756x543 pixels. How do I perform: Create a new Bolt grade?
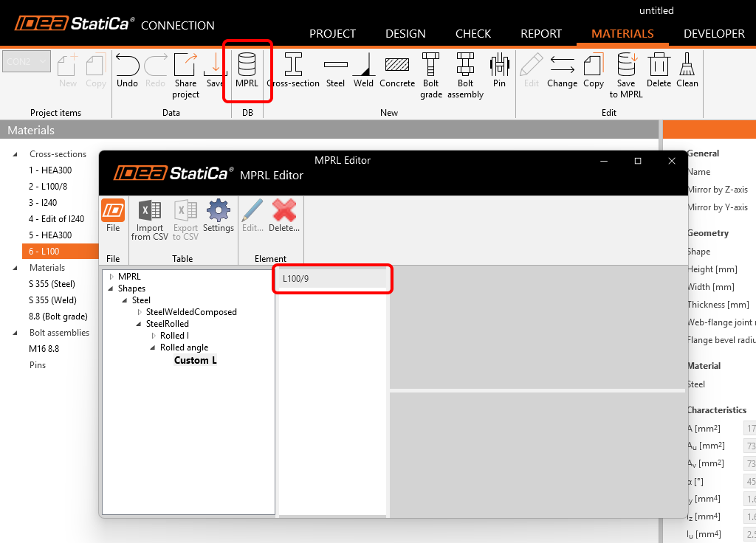pyautogui.click(x=430, y=71)
